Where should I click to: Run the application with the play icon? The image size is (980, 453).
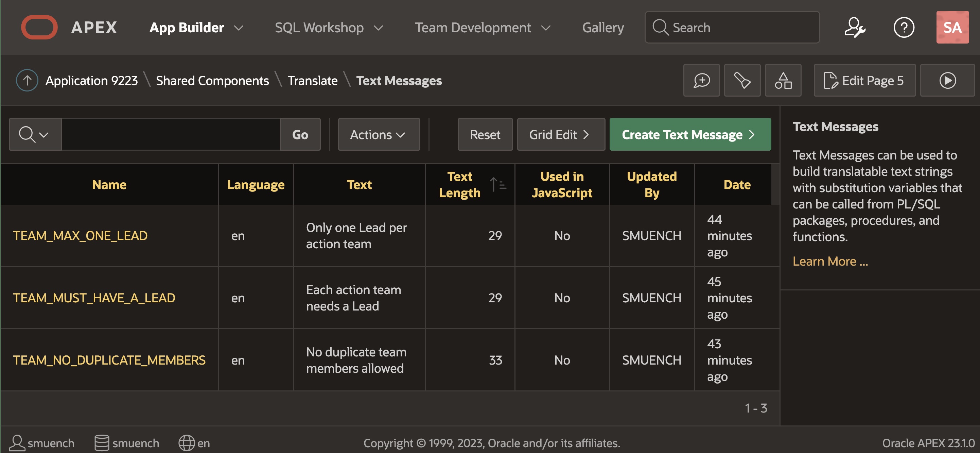tap(947, 80)
